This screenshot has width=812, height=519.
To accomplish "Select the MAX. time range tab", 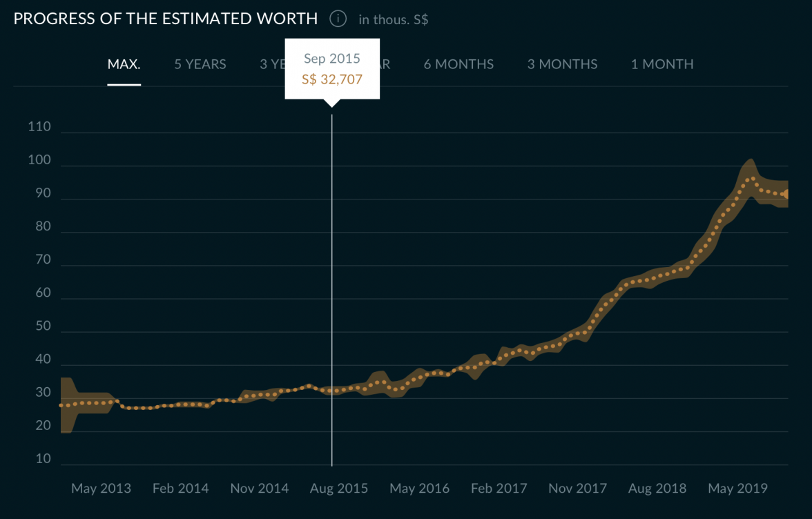I will coord(124,64).
